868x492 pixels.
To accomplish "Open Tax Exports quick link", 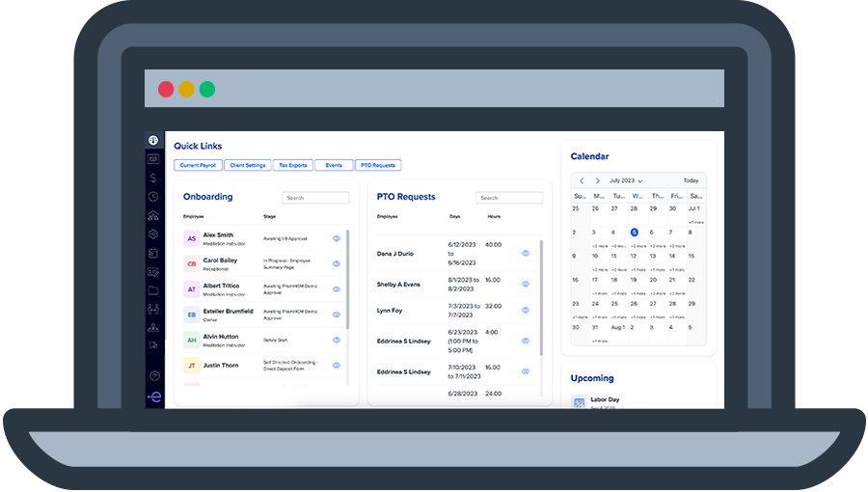I will [x=293, y=166].
